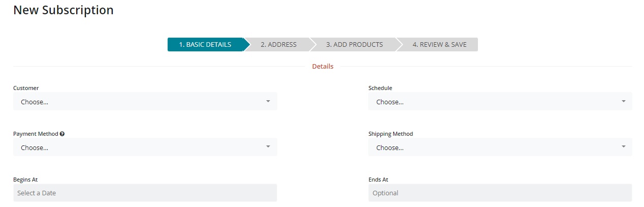Click the Payment Method label text
Screen dimensions: 644x207
(36, 134)
